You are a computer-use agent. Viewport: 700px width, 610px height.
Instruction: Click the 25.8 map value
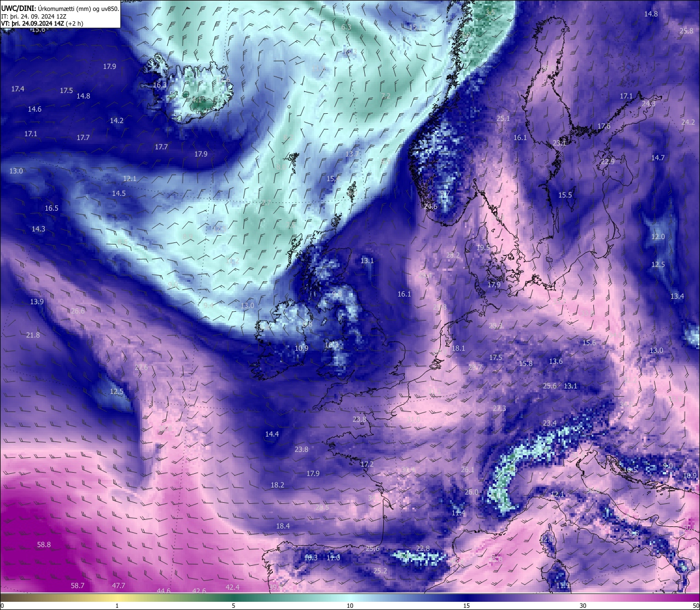click(x=686, y=31)
